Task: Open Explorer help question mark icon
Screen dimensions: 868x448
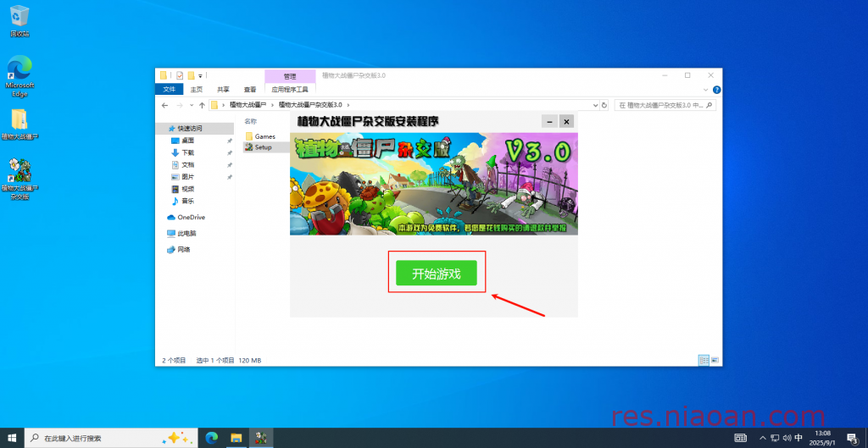Action: pyautogui.click(x=717, y=90)
